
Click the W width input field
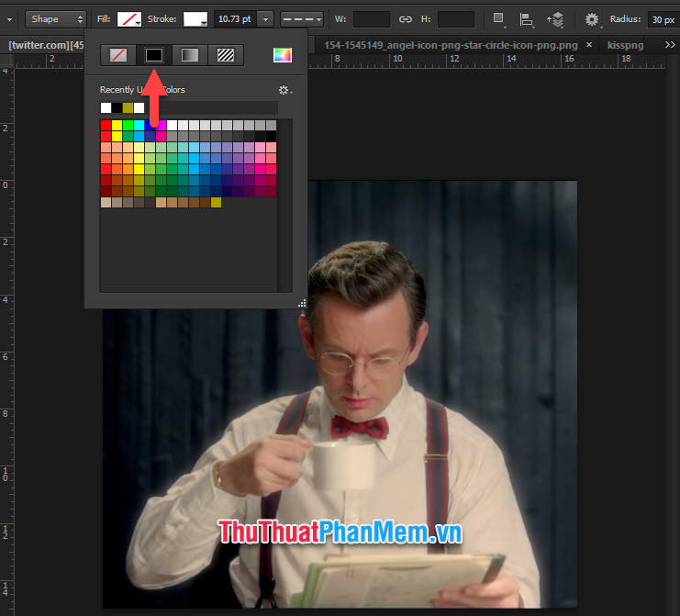point(372,19)
